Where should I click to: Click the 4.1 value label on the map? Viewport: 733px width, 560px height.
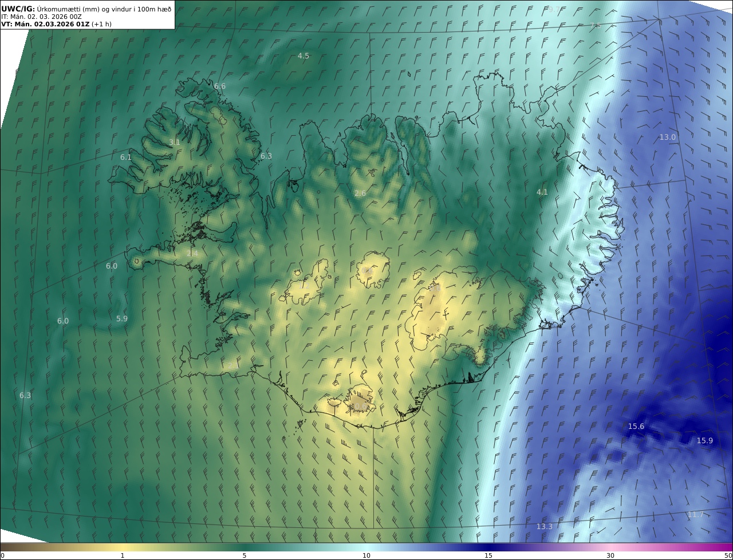pyautogui.click(x=542, y=192)
